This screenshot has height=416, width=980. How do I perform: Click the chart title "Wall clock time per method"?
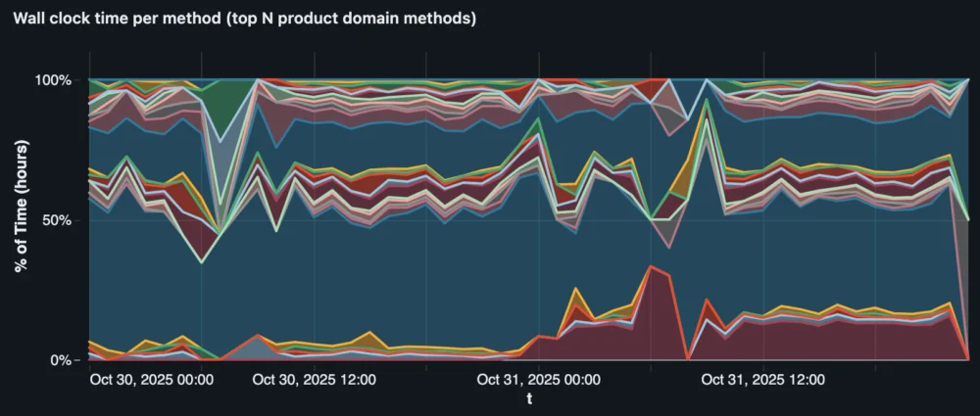tap(244, 19)
